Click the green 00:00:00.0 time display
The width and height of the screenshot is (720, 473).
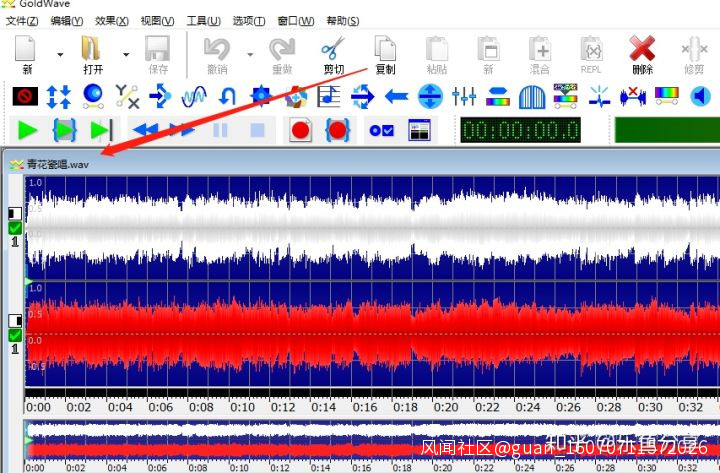click(520, 130)
